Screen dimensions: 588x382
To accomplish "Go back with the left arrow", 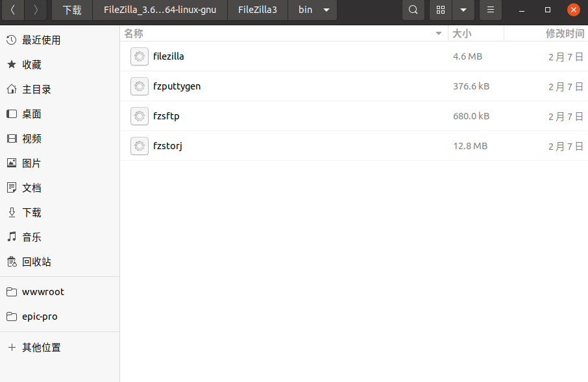I will coord(13,10).
